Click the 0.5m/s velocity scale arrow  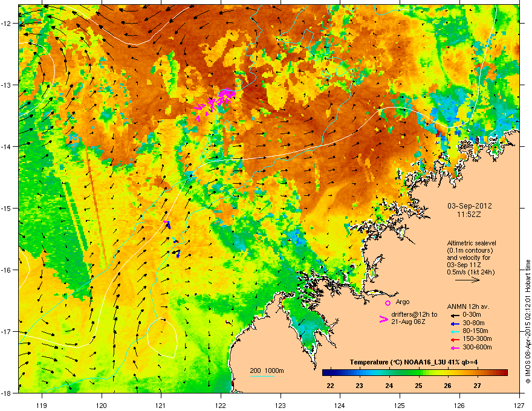[467, 280]
